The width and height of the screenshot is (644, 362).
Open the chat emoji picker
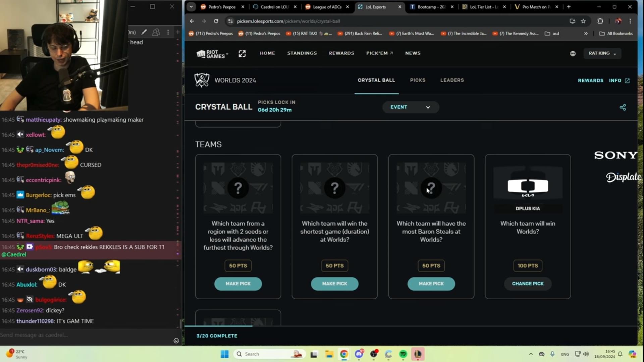(176, 341)
